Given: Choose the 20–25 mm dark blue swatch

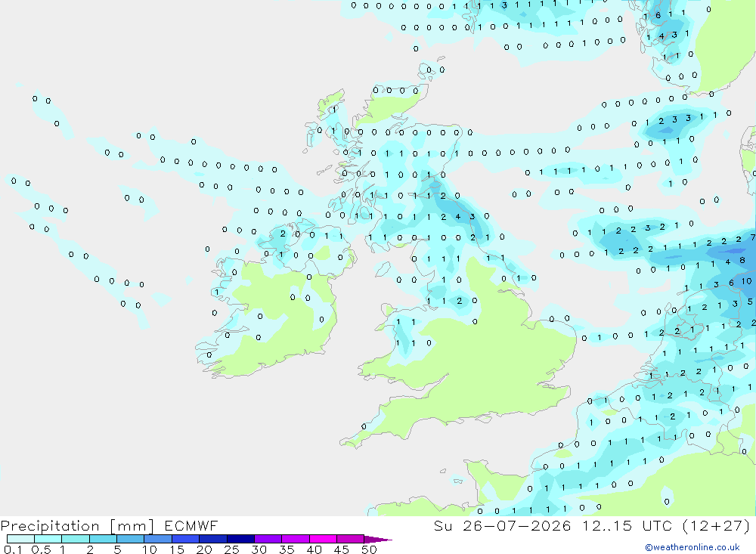Looking at the screenshot, I should [x=213, y=539].
